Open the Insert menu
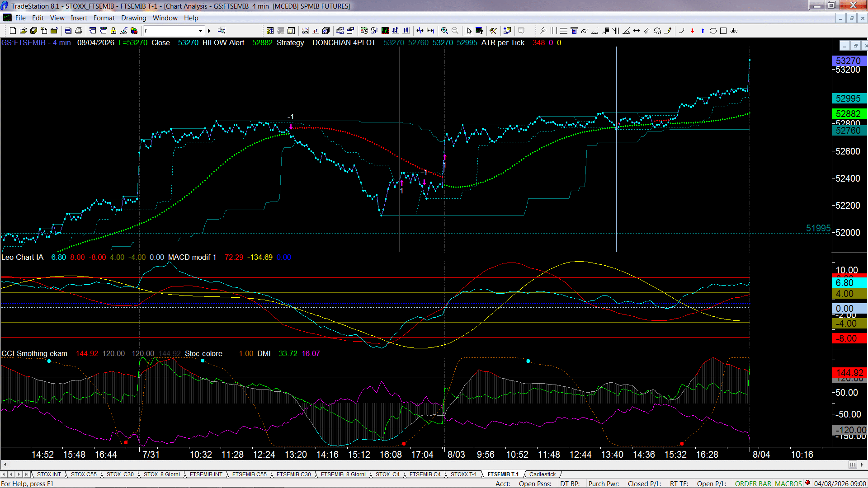 coord(79,18)
